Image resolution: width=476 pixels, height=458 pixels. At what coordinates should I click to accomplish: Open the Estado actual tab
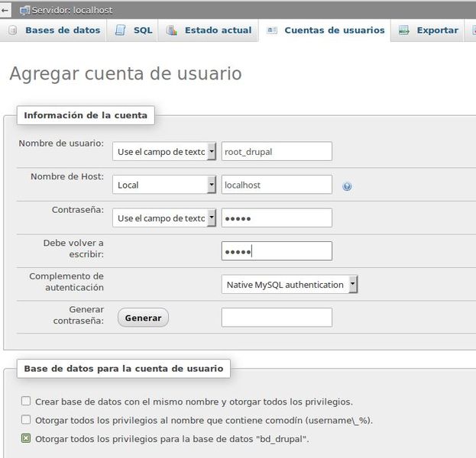[209, 31]
